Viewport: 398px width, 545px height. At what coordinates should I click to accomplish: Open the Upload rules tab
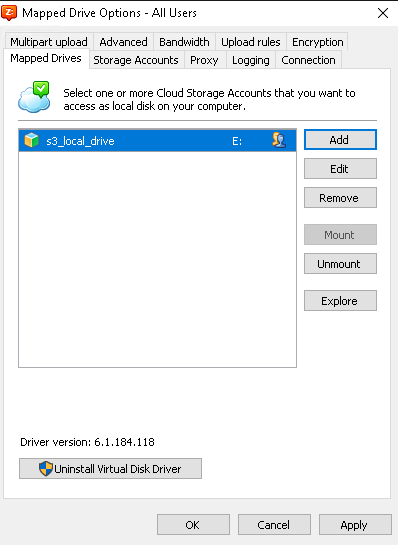point(251,42)
